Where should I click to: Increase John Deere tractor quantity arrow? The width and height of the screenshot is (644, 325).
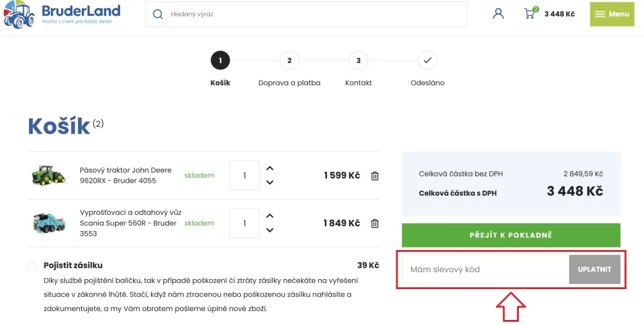click(269, 168)
